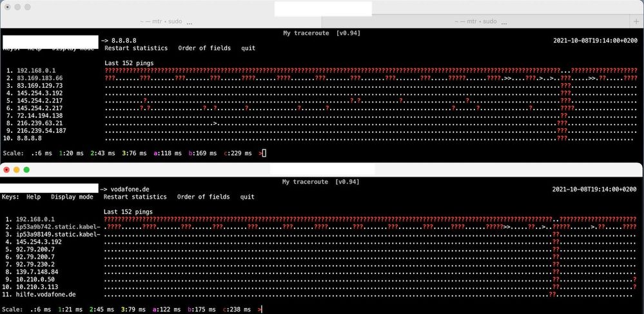Image resolution: width=644 pixels, height=314 pixels.
Task: Click scale entry 'b:169 ms' in upper window
Action: tap(202, 153)
